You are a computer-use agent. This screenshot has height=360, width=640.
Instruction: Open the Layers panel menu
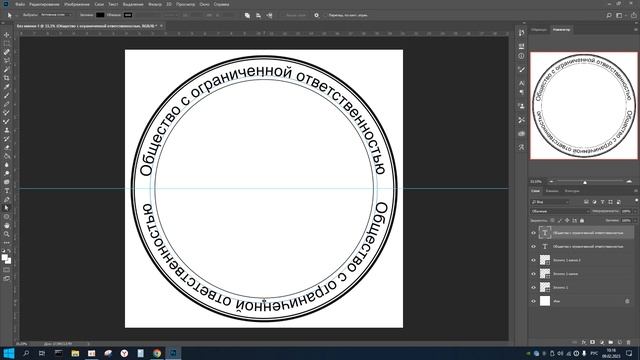[x=636, y=191]
